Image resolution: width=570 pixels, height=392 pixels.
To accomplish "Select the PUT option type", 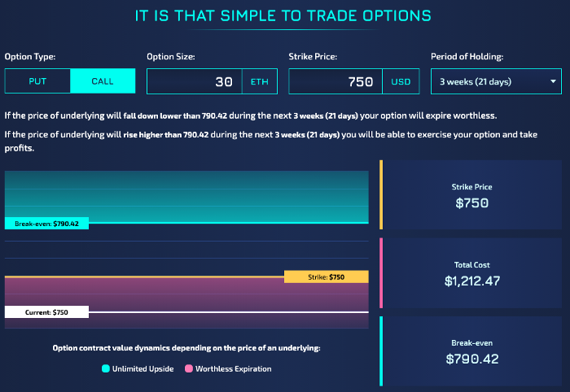I will [x=37, y=81].
